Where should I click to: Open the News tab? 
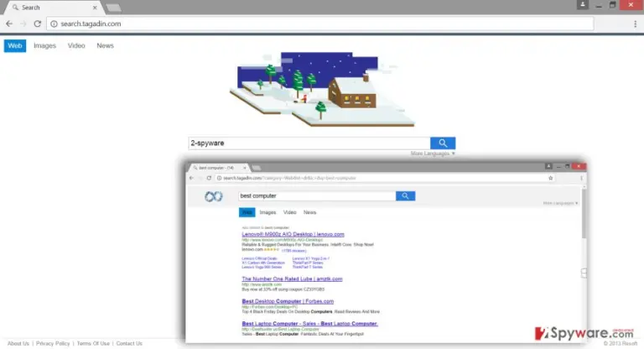(105, 45)
